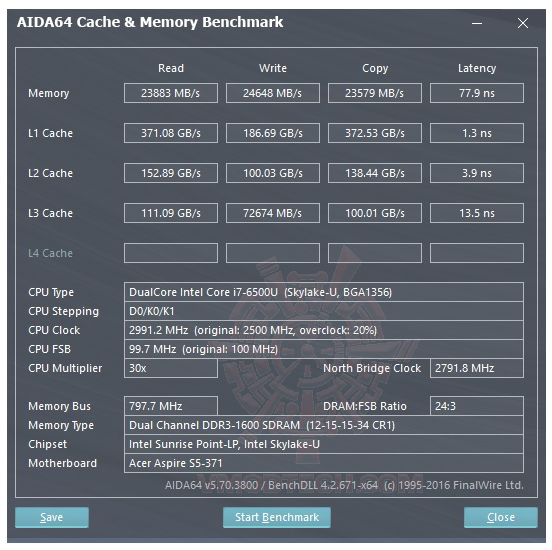Click the empty L4 Cache Copy field
Viewport: 552px width, 550px height.
(375, 253)
